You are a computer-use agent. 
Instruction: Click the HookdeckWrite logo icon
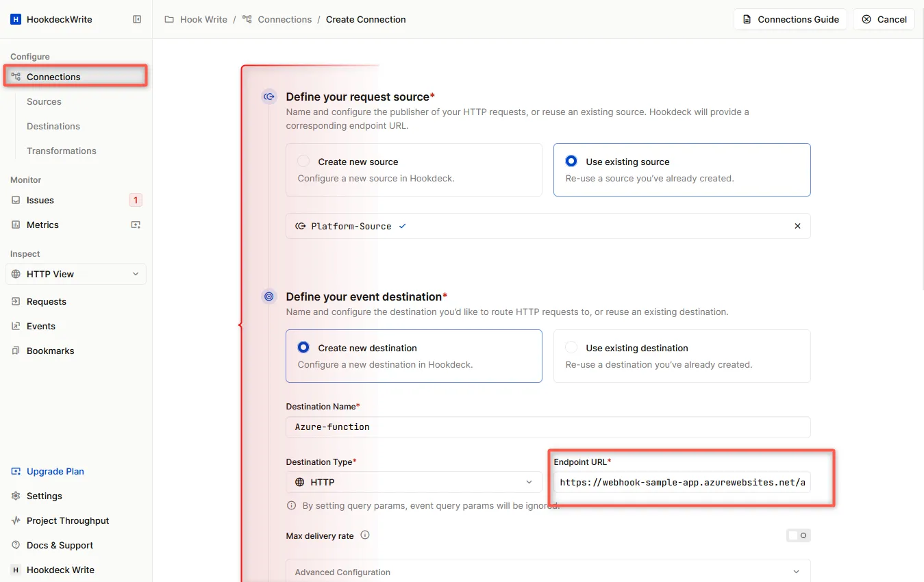point(16,19)
